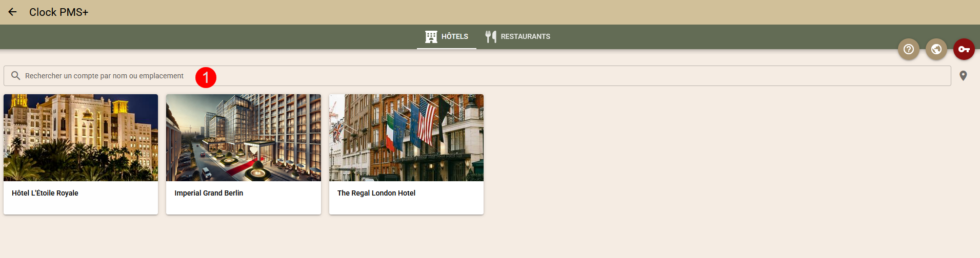Switch to the Restaurants tab

tap(517, 36)
